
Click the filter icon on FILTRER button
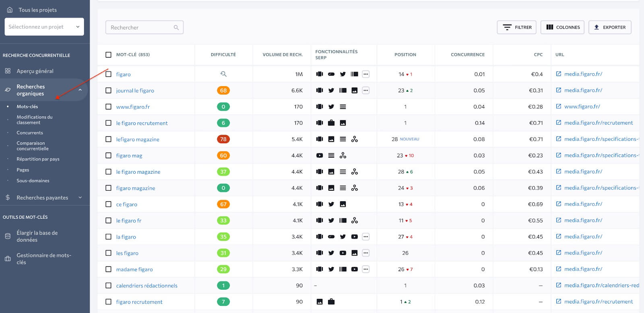click(507, 27)
